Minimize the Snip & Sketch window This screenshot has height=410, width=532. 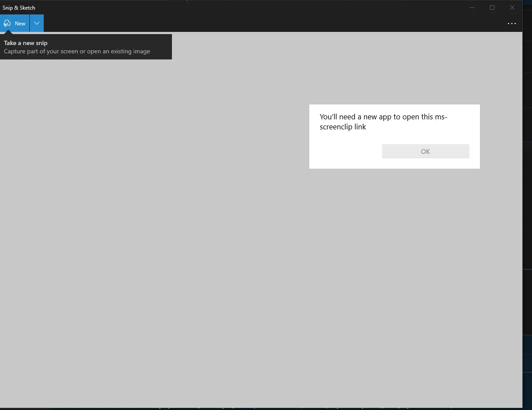pyautogui.click(x=472, y=7)
